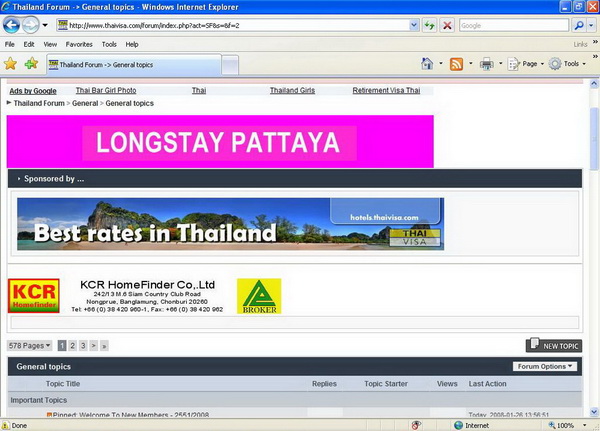Open the Home button dropdown arrow
600x431 pixels.
[x=440, y=64]
